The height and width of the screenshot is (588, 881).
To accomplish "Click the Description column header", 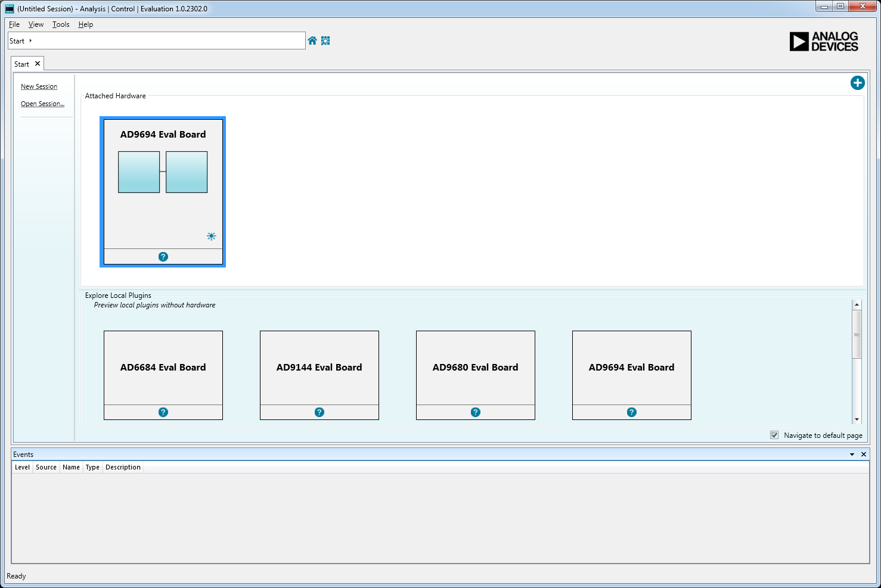I will [123, 467].
